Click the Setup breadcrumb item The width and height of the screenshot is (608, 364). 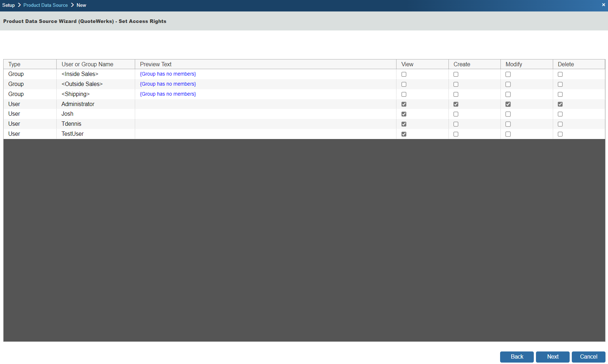tap(9, 5)
